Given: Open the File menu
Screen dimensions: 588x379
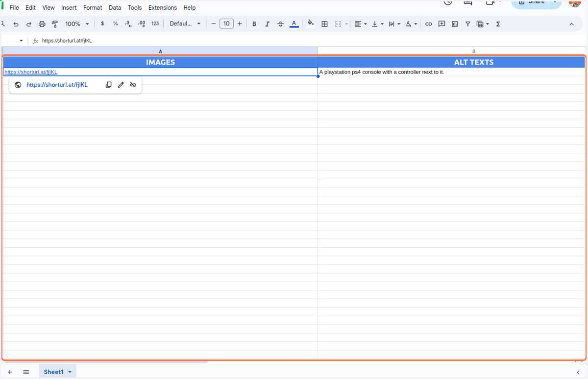Looking at the screenshot, I should [x=14, y=8].
